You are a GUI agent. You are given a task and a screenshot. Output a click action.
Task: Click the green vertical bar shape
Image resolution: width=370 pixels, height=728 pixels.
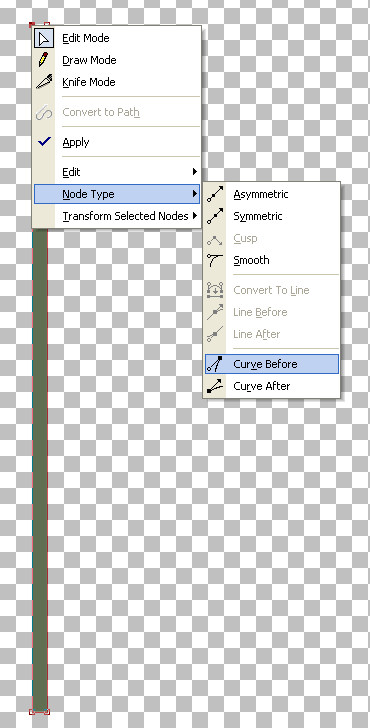(40, 469)
